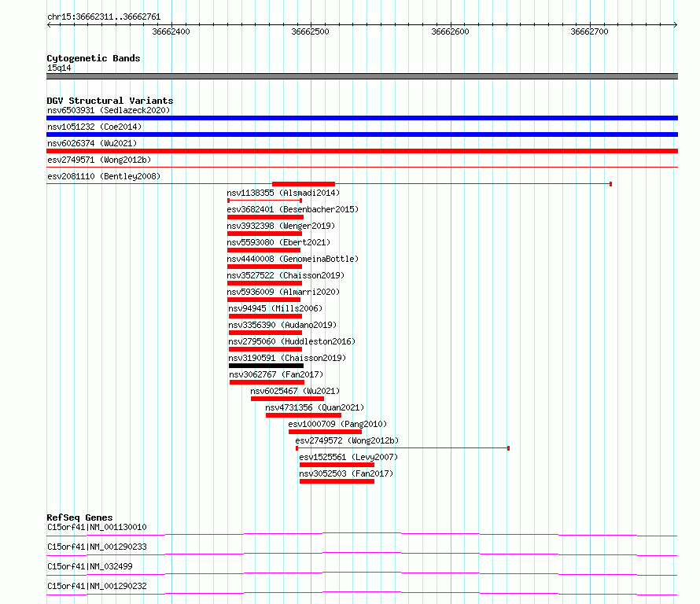The image size is (700, 604).
Task: Click the RefSeq Genes track title
Action: coord(79,517)
